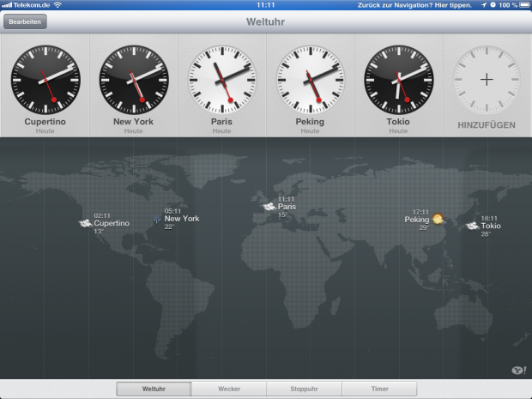Image resolution: width=532 pixels, height=399 pixels.
Task: Switch to the Wecker tab
Action: click(x=229, y=389)
